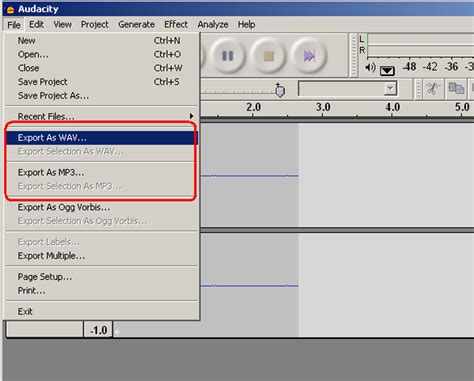
Task: Choose Exit from the File menu
Action: point(102,312)
